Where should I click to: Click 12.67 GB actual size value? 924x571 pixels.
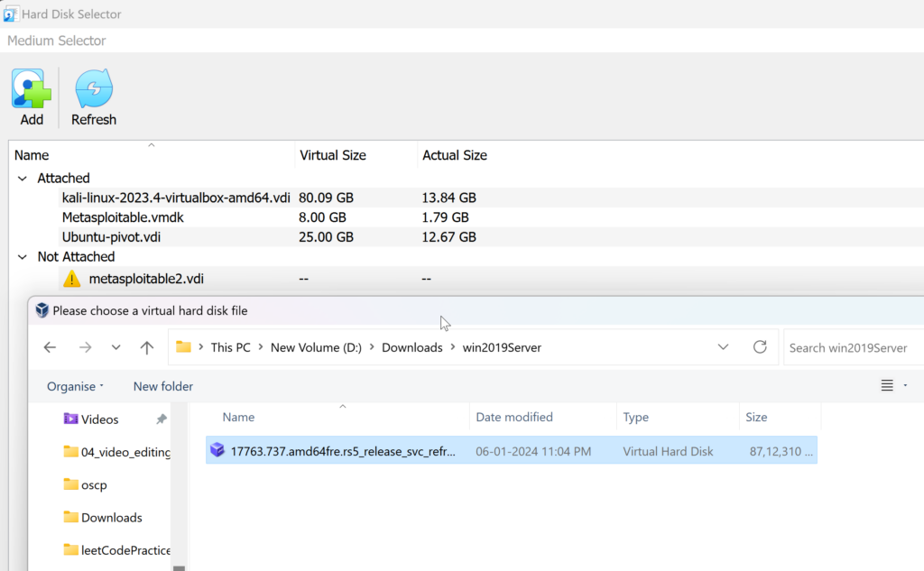449,237
